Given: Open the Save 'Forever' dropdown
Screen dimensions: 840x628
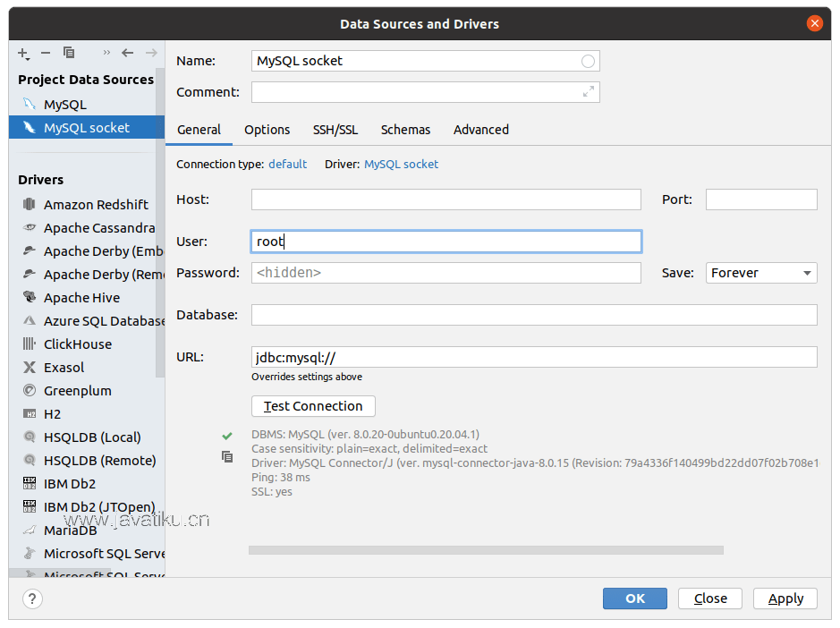Looking at the screenshot, I should (761, 273).
